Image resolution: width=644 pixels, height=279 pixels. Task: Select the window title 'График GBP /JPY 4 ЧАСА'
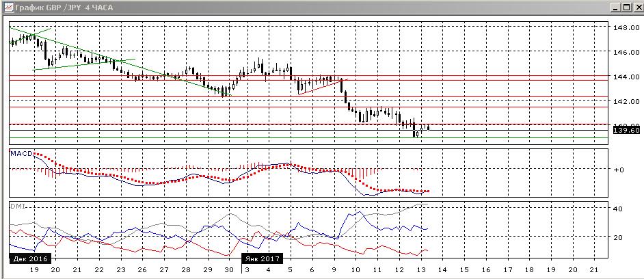pyautogui.click(x=64, y=8)
